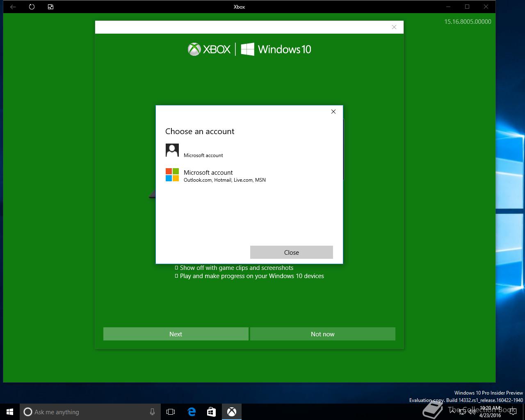Click version number 15.16.8005.00000

[x=468, y=22]
